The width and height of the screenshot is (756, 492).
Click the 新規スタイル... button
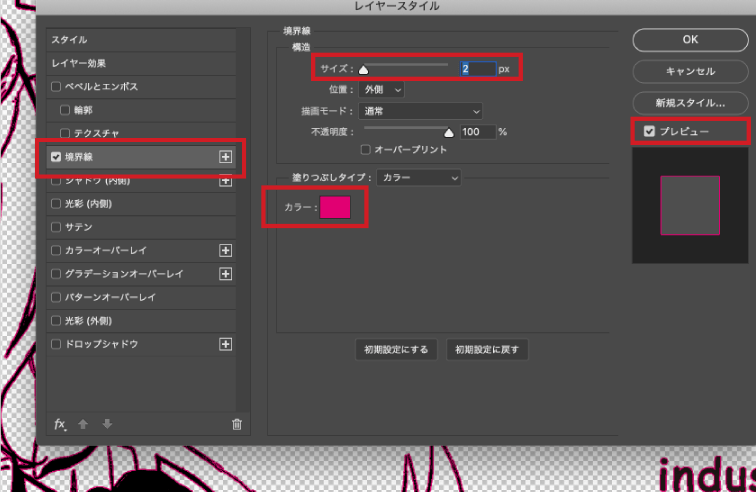[x=690, y=102]
